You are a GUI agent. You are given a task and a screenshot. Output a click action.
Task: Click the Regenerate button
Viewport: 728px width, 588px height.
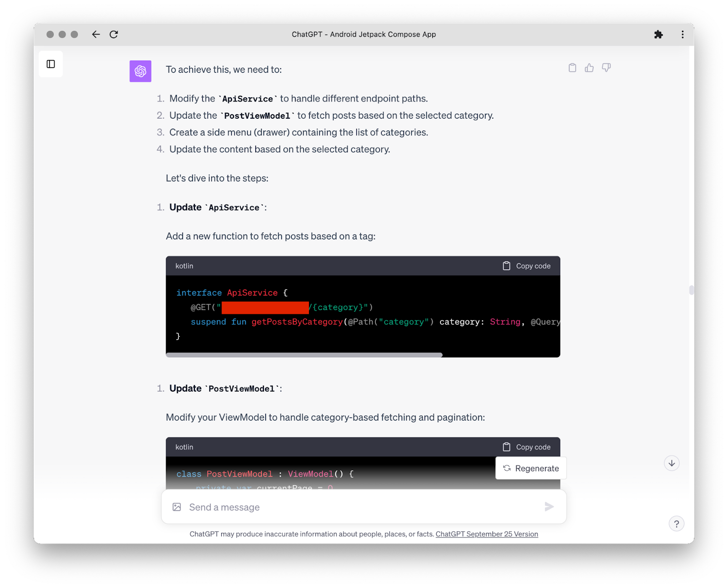tap(531, 468)
